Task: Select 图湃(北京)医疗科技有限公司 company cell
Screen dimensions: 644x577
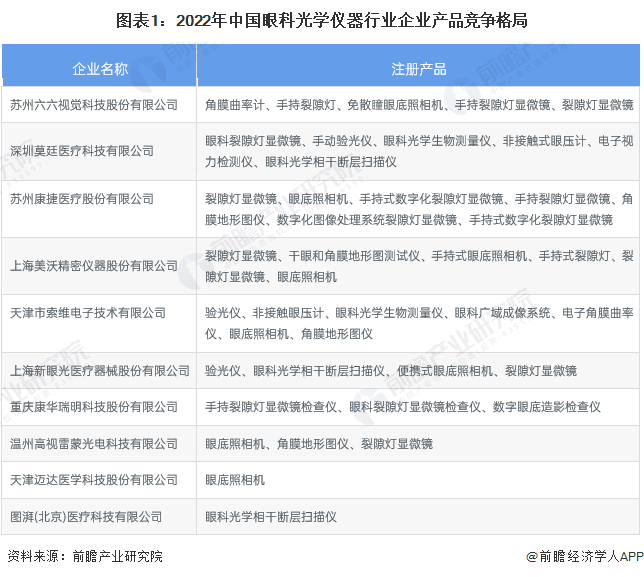Action: coord(99,517)
